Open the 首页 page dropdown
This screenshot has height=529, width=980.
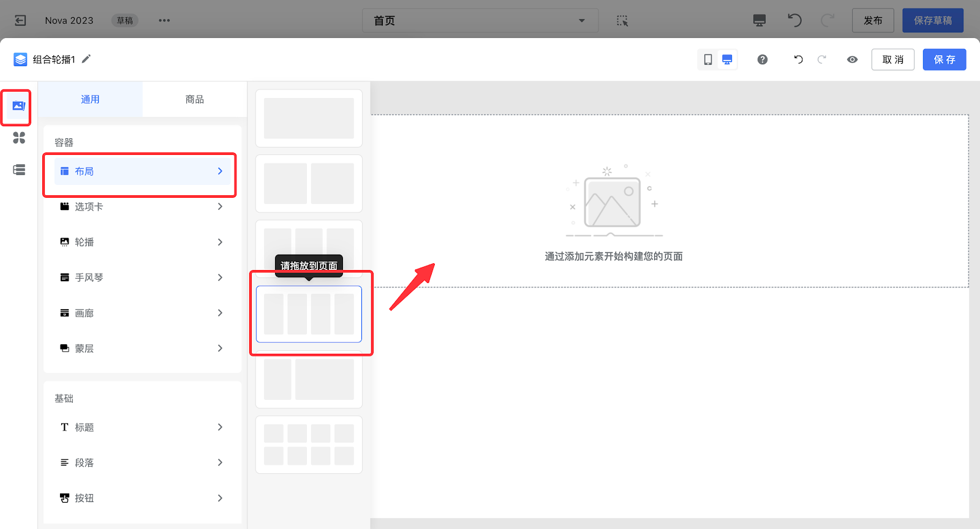coord(480,20)
